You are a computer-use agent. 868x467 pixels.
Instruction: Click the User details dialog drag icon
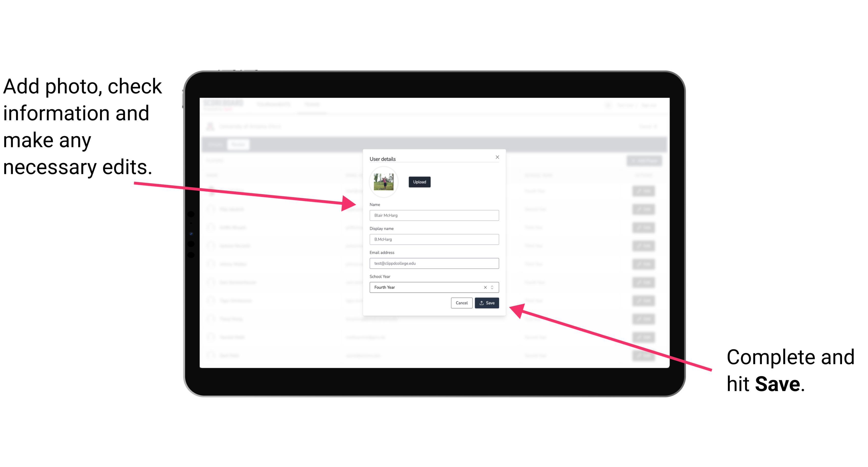click(434, 158)
